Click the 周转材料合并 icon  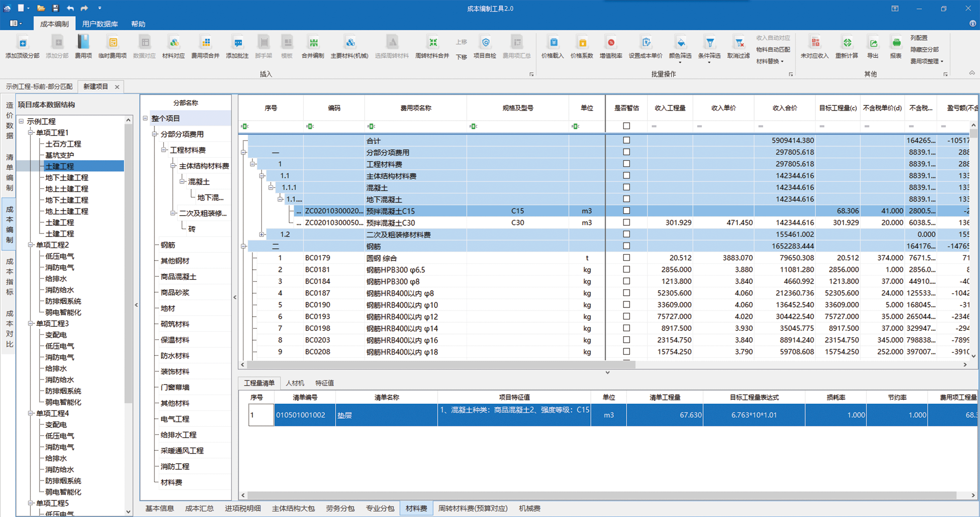(x=432, y=42)
